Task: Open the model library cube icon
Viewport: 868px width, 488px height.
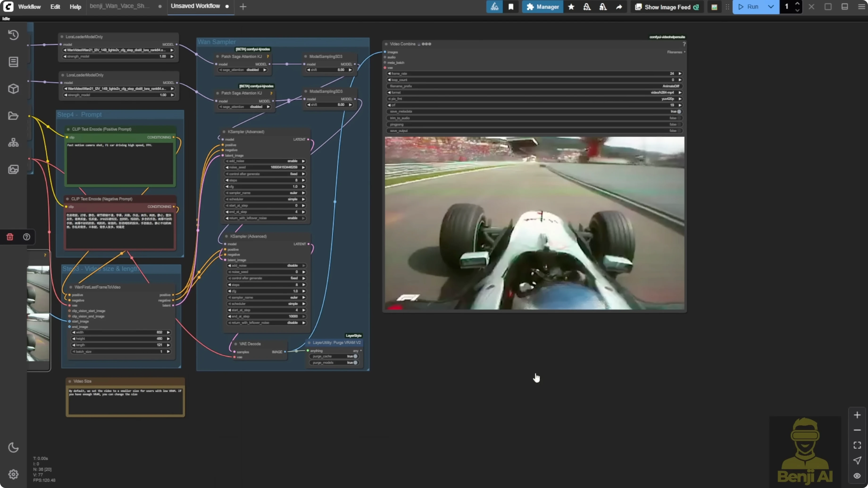Action: coord(13,89)
